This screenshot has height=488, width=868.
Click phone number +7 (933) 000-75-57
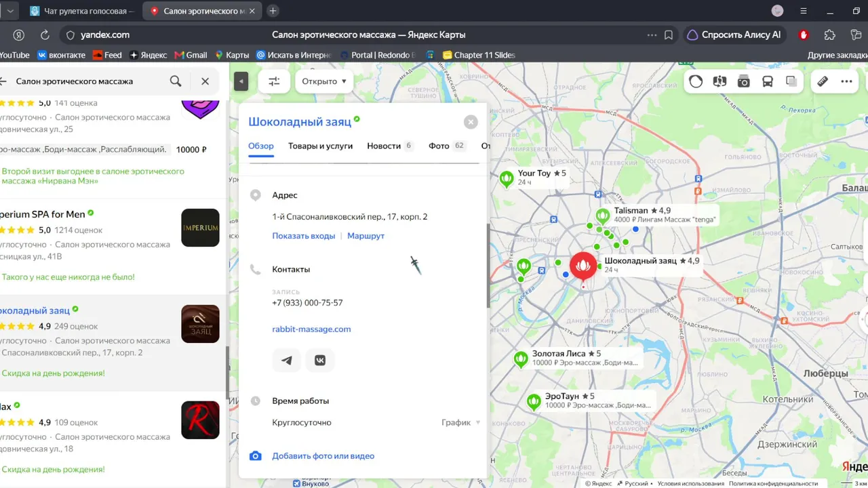tap(307, 303)
